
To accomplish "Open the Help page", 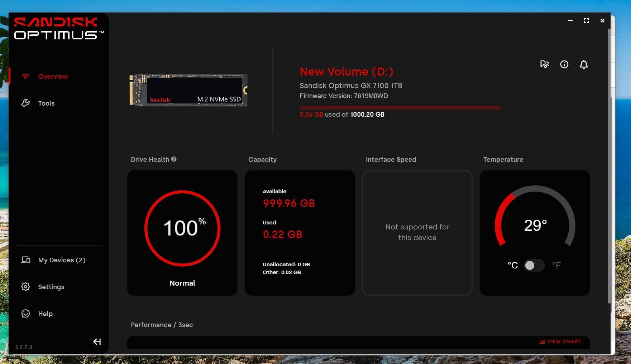I will point(45,314).
